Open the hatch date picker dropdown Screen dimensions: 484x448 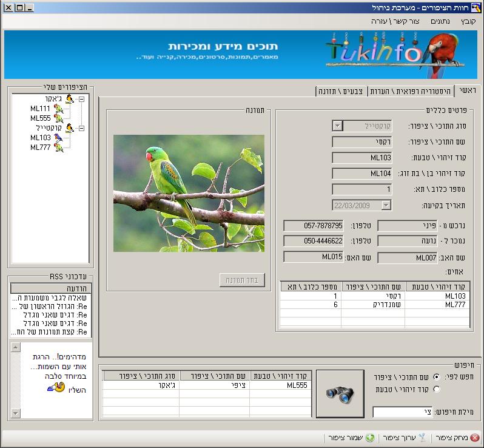pos(386,205)
